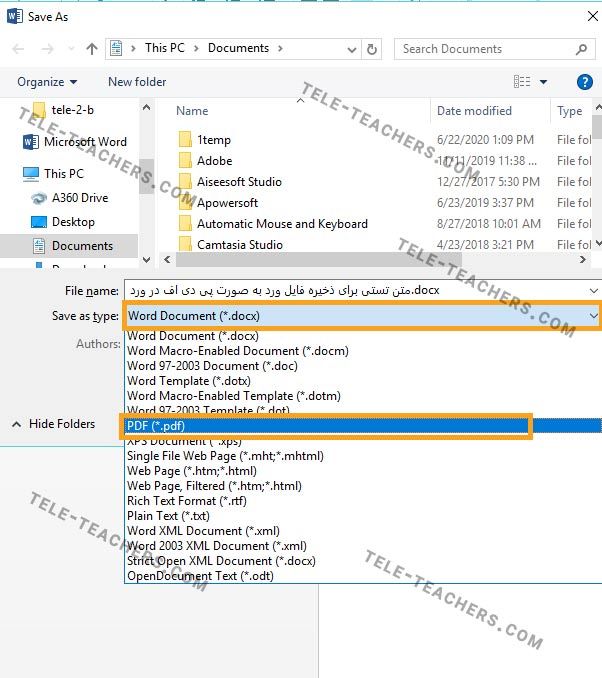Click the New folder button

pos(137,82)
